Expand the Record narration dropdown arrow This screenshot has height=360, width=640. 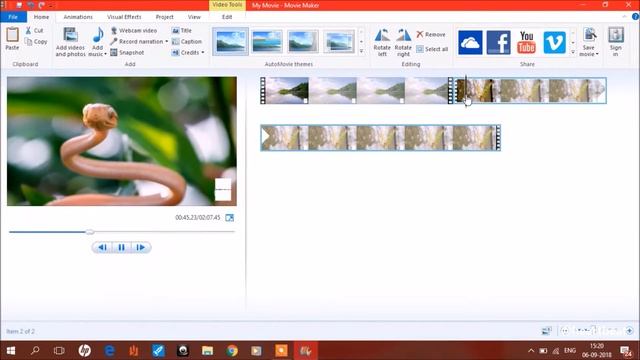click(167, 42)
